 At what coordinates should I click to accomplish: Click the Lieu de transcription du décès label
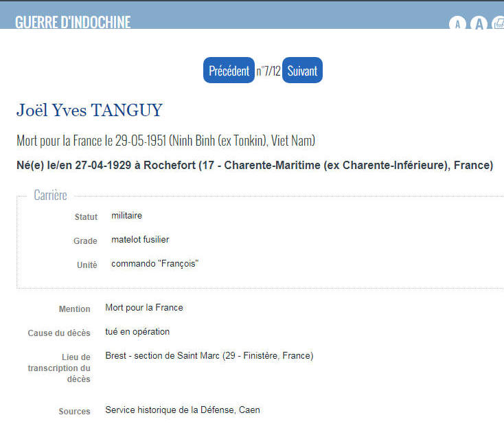59,368
